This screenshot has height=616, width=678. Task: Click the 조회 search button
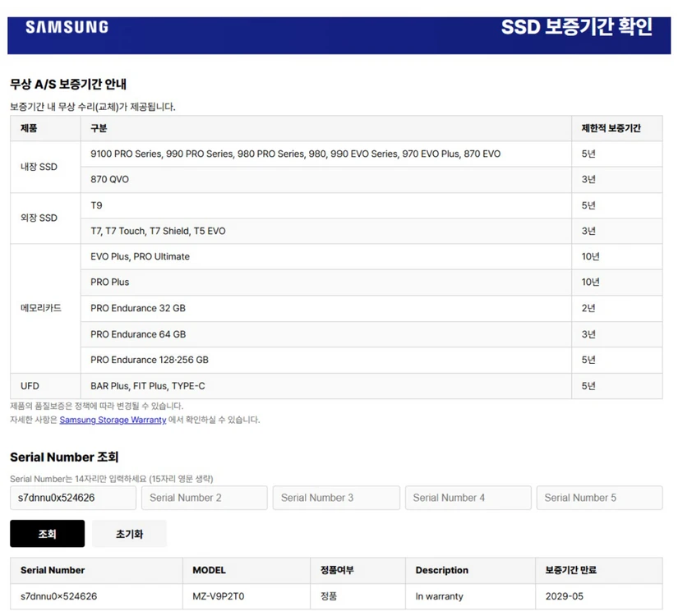(x=47, y=533)
